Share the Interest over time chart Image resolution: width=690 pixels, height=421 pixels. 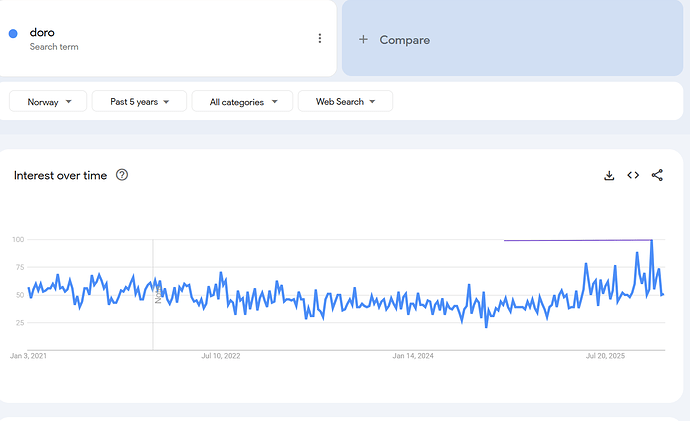tap(657, 175)
